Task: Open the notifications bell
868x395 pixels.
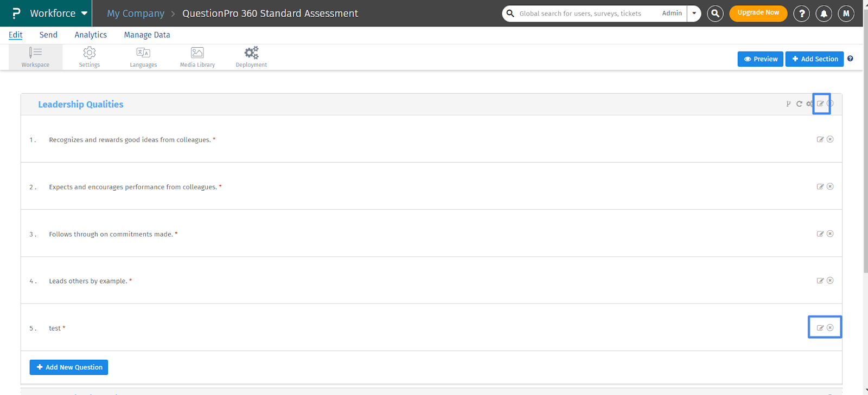Action: tap(824, 14)
